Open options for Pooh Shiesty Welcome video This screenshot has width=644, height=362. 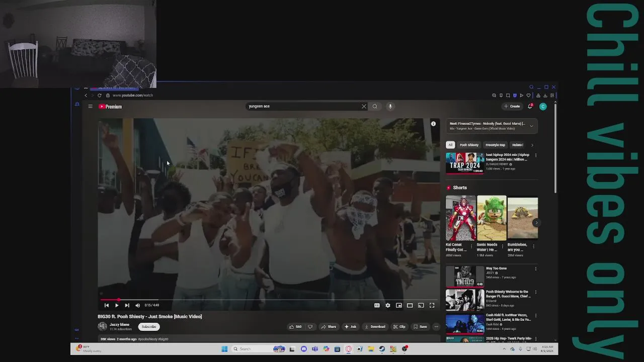(536, 292)
